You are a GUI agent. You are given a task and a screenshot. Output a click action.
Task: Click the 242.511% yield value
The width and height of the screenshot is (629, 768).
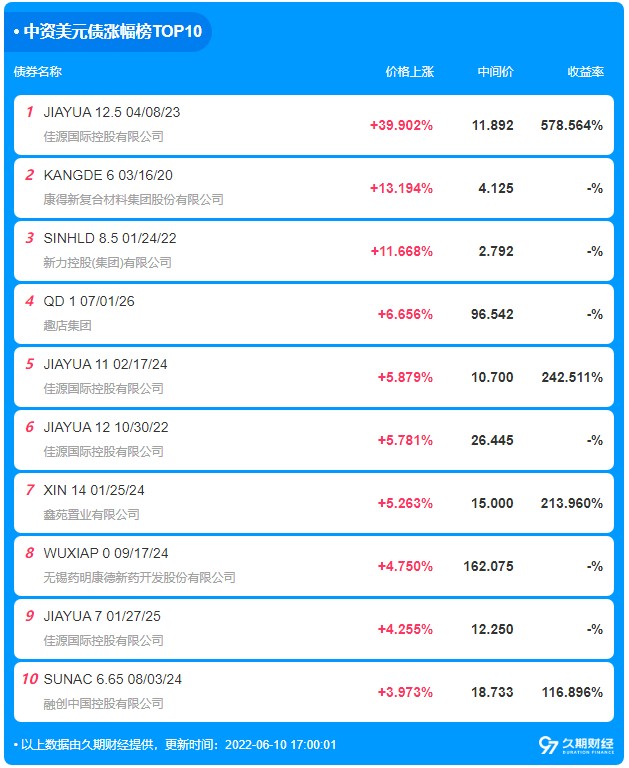coord(572,378)
